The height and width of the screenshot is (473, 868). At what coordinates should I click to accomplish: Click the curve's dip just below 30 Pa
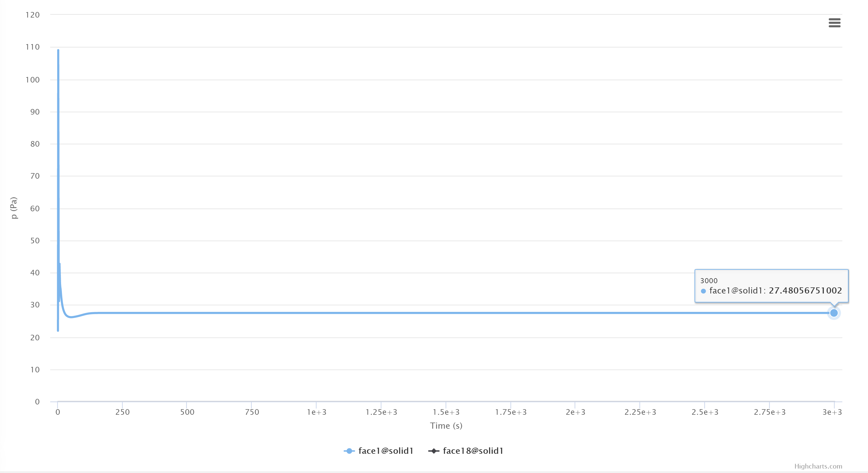(x=71, y=317)
